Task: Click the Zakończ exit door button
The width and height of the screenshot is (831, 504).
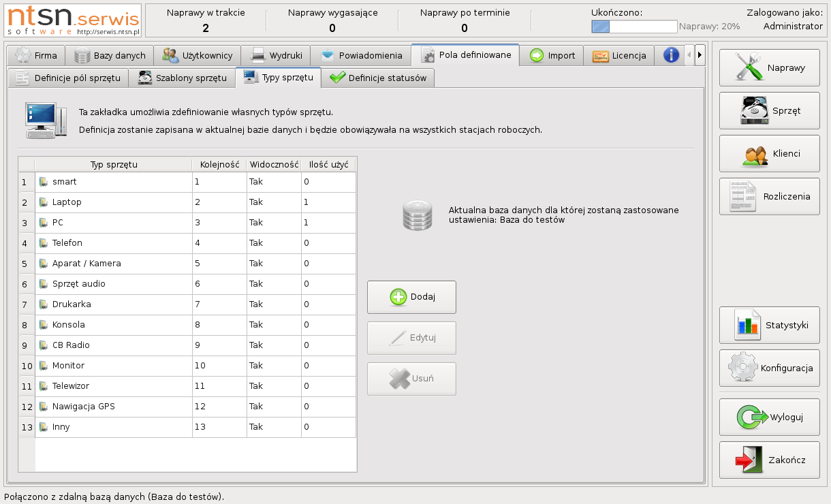Action: [x=769, y=460]
